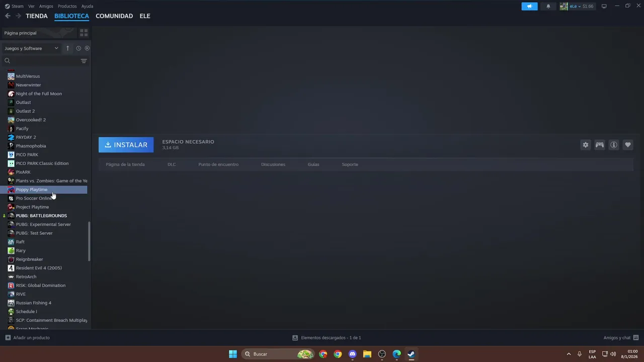Open taskbar volume control

point(613,354)
